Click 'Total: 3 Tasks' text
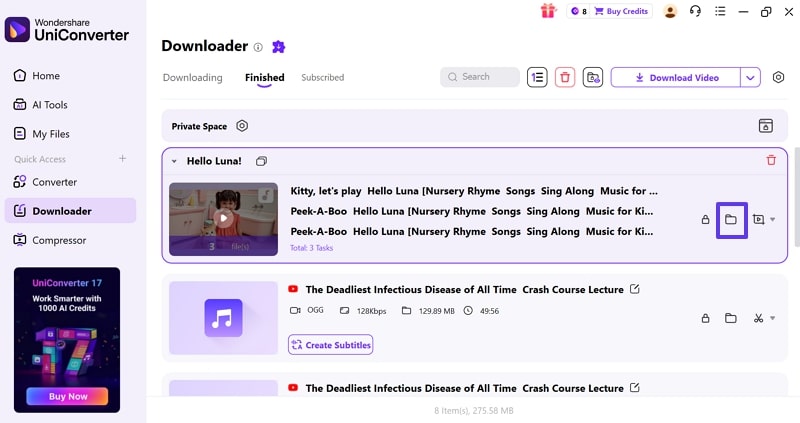 (x=311, y=248)
